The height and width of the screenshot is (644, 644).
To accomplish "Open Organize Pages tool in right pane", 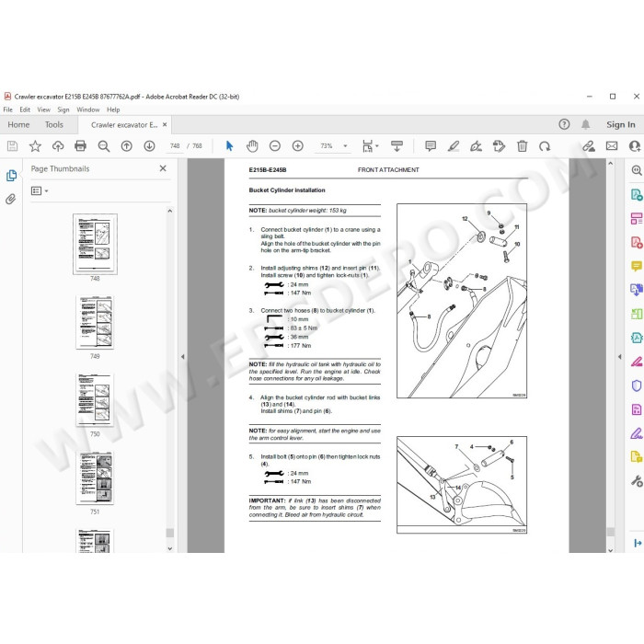I will pyautogui.click(x=637, y=315).
